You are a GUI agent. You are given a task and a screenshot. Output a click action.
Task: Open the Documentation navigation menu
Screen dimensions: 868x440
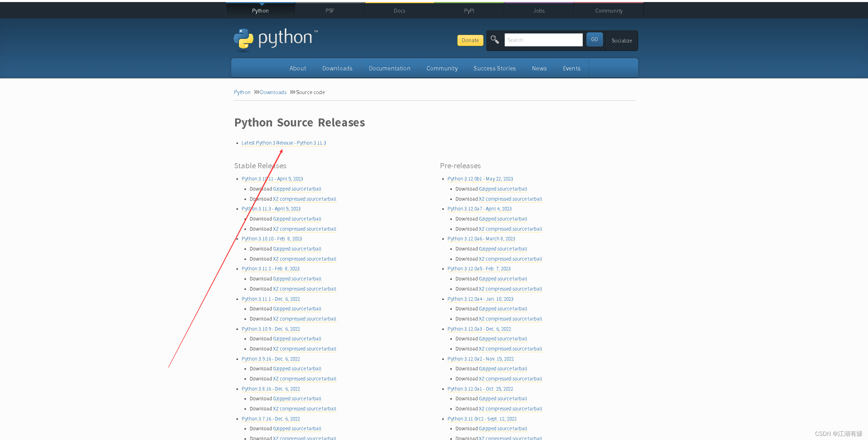390,68
